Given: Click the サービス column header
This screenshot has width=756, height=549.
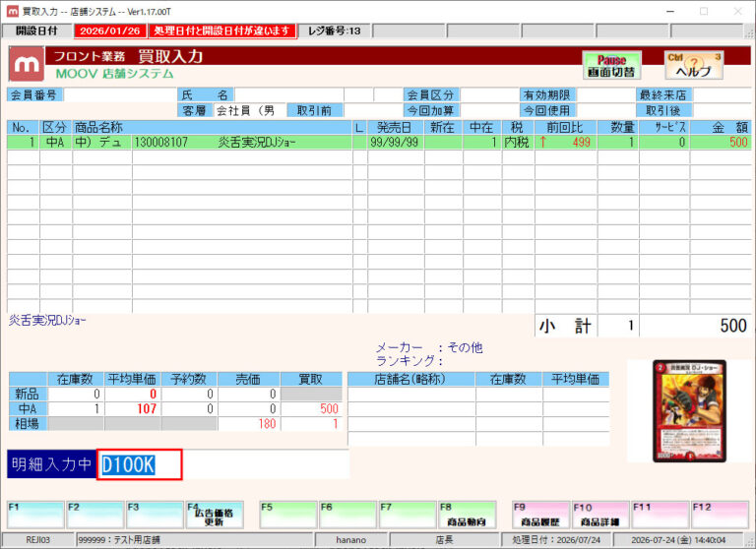Looking at the screenshot, I should coord(664,127).
